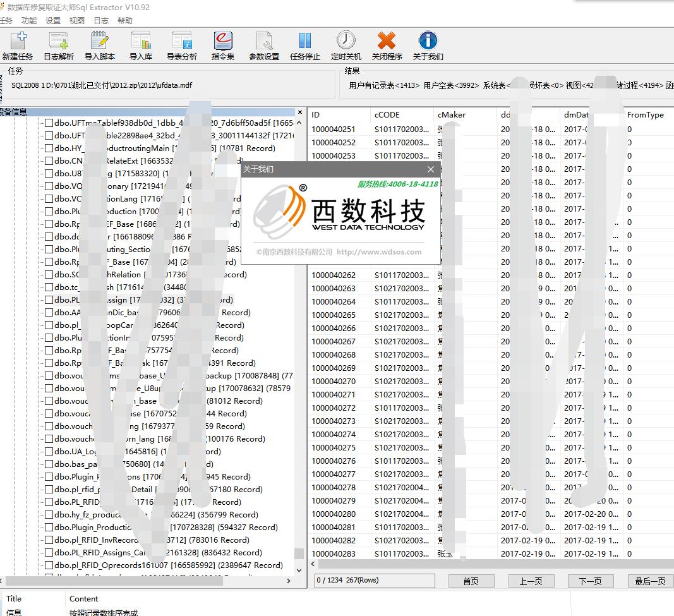Check the dbo.HY_ productroutingMain checkbox
The width and height of the screenshot is (674, 616).
(x=49, y=148)
